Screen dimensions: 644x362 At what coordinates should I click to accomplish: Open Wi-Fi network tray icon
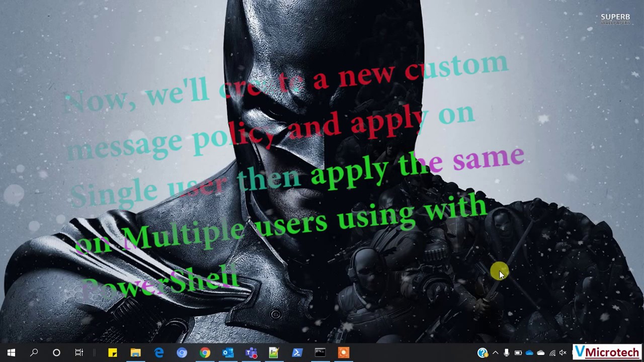(552, 353)
